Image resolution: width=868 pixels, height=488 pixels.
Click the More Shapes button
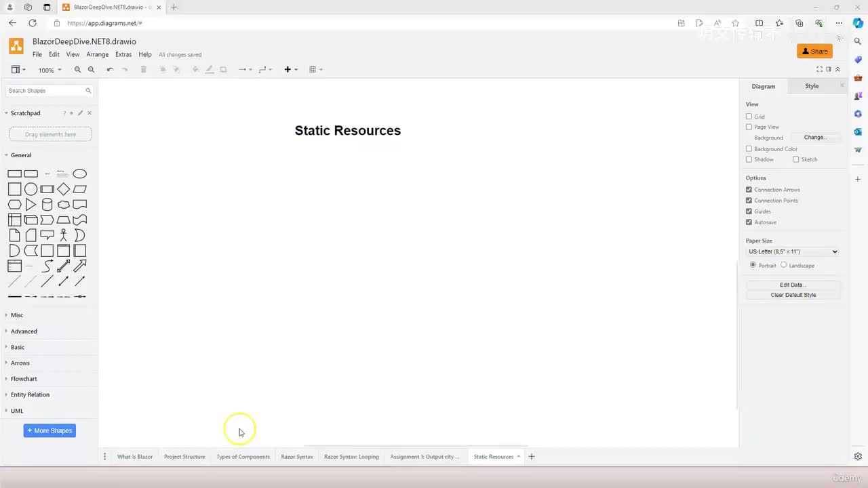(x=50, y=430)
